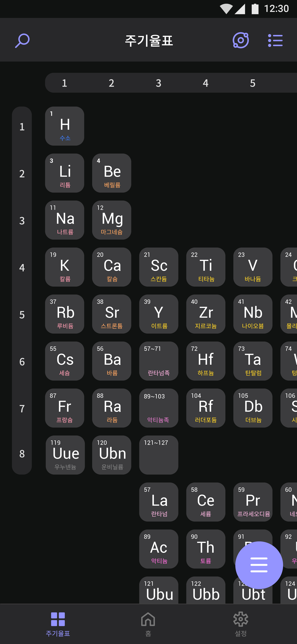Select the Rutherfordium (Rf) tile
Image resolution: width=297 pixels, height=644 pixels.
tap(206, 408)
